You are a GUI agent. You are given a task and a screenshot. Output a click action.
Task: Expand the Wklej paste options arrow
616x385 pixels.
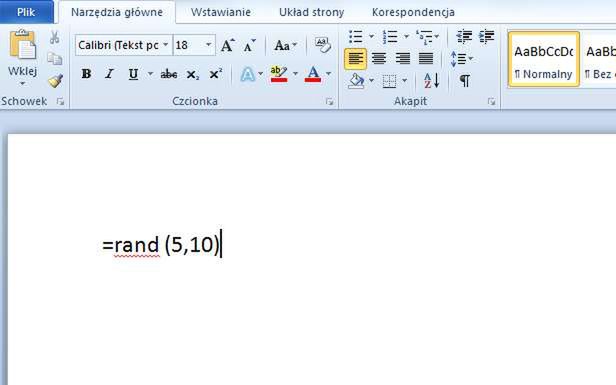click(x=22, y=84)
